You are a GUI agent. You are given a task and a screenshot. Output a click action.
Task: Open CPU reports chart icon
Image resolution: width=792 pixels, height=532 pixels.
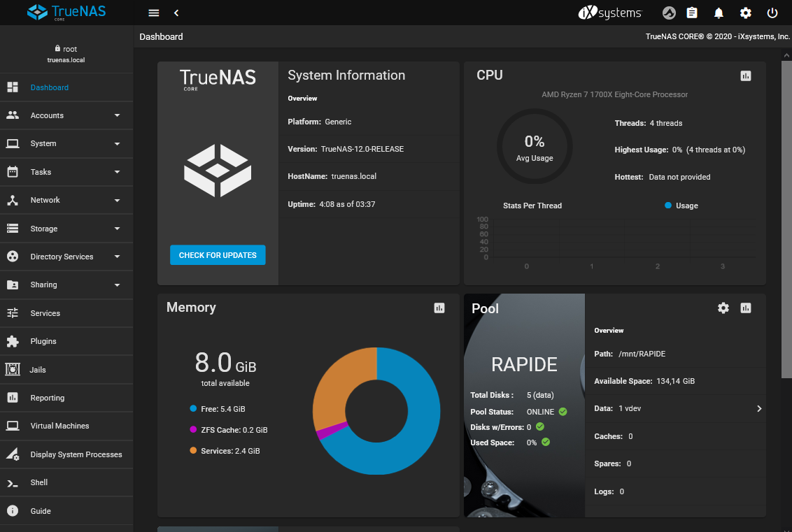746,76
